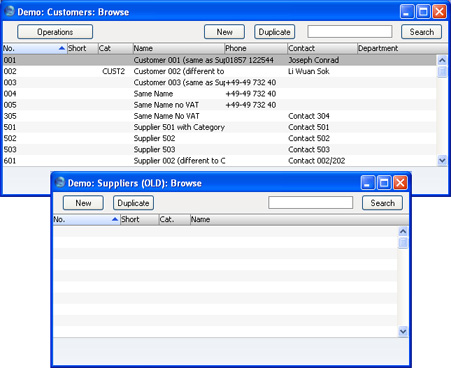The image size is (451, 368).
Task: Sort Customers list by Cat column
Action: coord(115,48)
